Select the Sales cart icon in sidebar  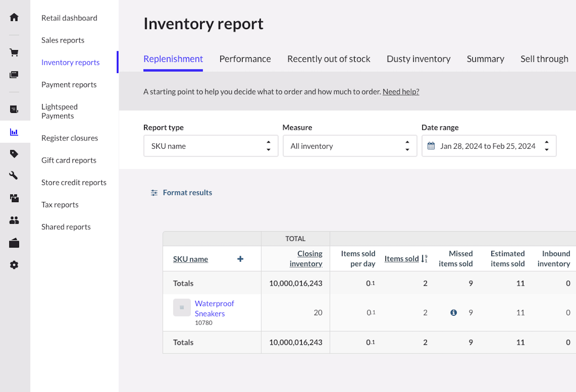point(14,52)
